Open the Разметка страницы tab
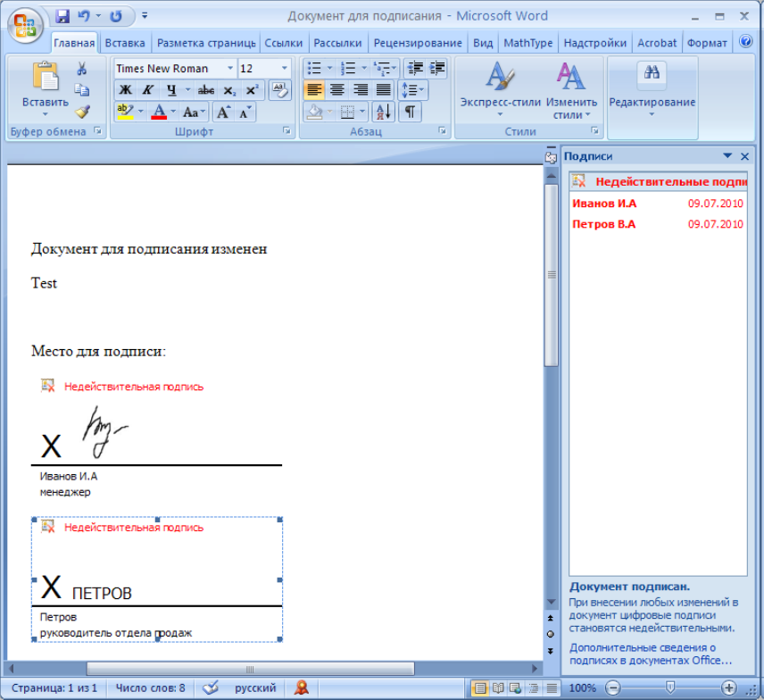The height and width of the screenshot is (700, 764). tap(206, 43)
